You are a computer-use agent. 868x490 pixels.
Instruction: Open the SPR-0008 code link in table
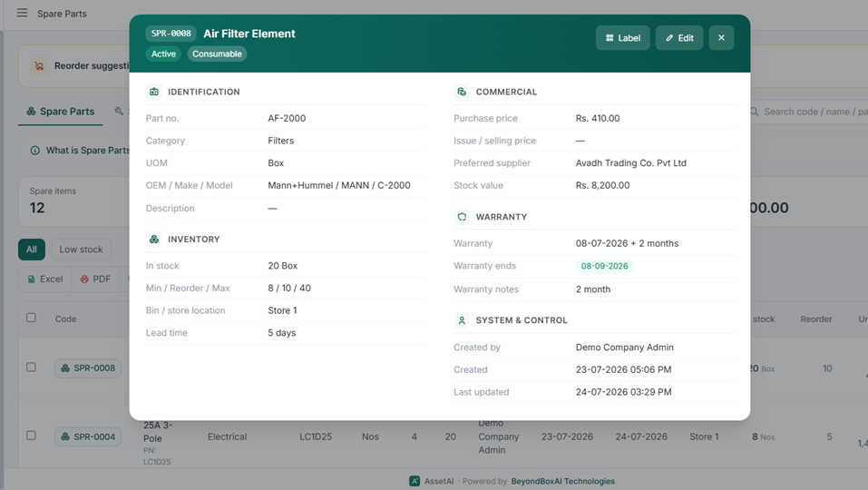coord(88,368)
